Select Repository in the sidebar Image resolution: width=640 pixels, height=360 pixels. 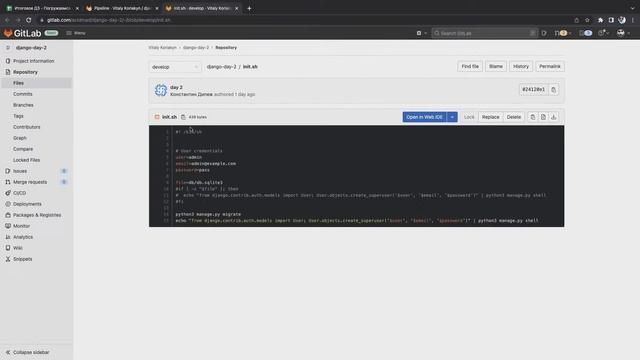click(25, 72)
